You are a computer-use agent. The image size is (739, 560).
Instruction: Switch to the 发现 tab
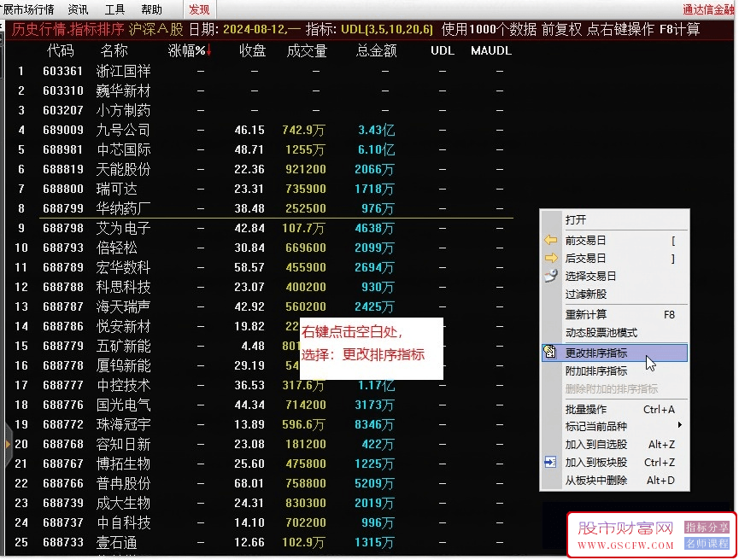pos(199,9)
